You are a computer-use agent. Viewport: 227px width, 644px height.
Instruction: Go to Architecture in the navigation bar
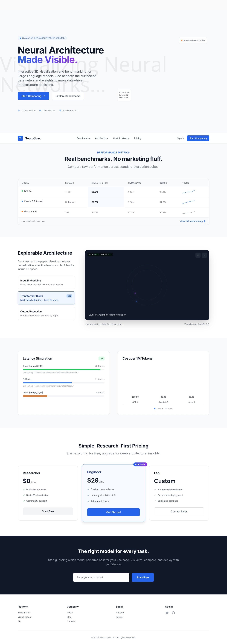click(x=102, y=138)
